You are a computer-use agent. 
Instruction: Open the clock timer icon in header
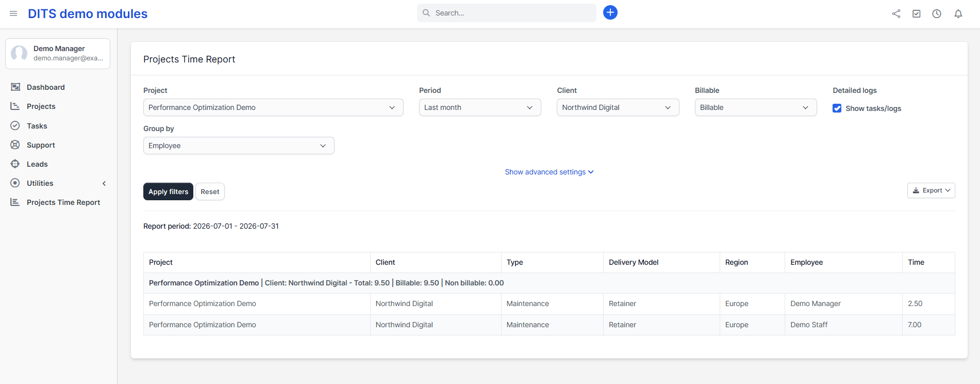937,14
